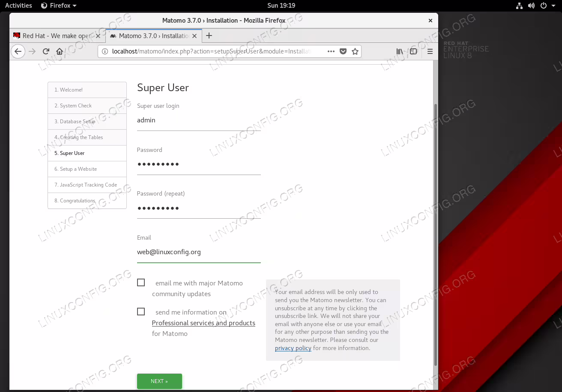This screenshot has width=562, height=392.
Task: Select step 2. System Check
Action: (87, 106)
